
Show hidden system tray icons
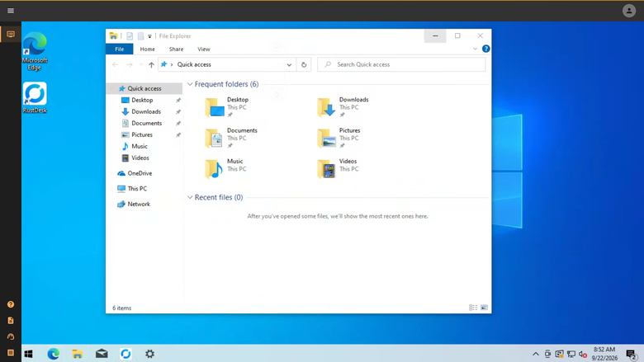click(536, 354)
